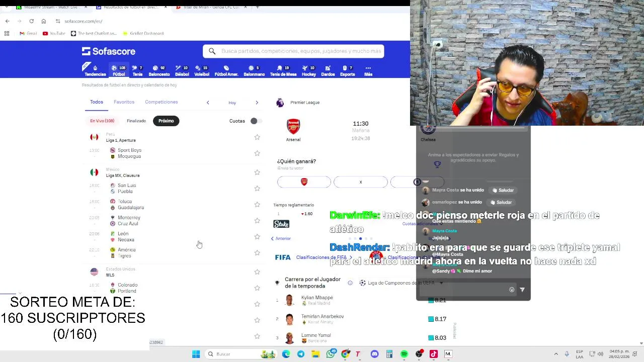Switch to the Todos tab
The image size is (644, 362).
click(x=96, y=102)
